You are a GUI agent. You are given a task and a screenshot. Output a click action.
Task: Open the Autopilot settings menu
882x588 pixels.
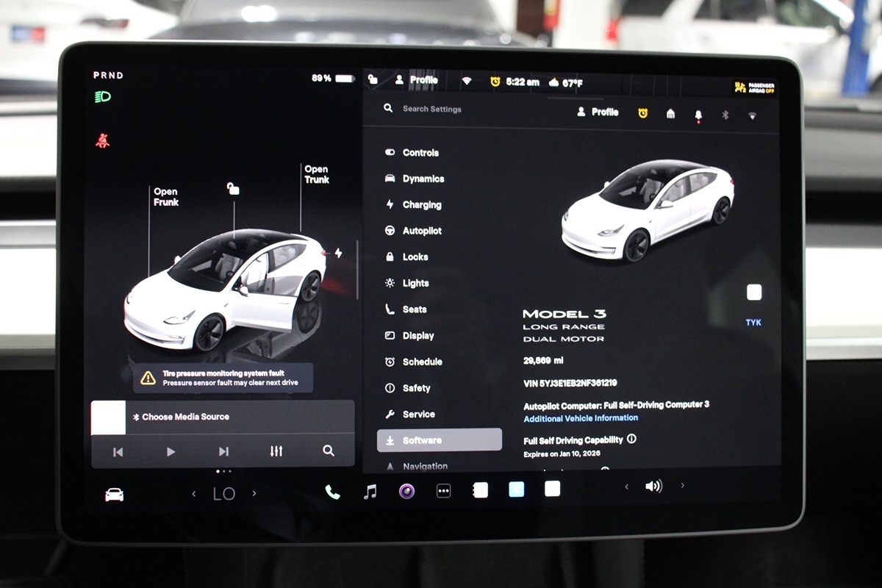coord(421,231)
